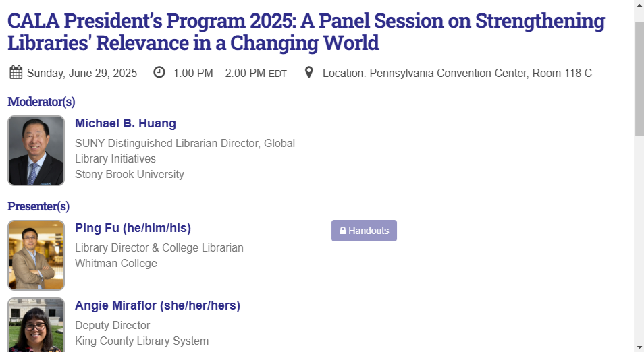Image resolution: width=644 pixels, height=352 pixels.
Task: Click the map pin location icon
Action: point(309,72)
